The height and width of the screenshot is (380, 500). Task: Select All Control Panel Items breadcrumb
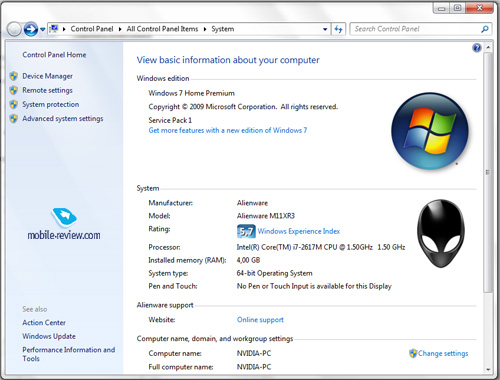(162, 29)
